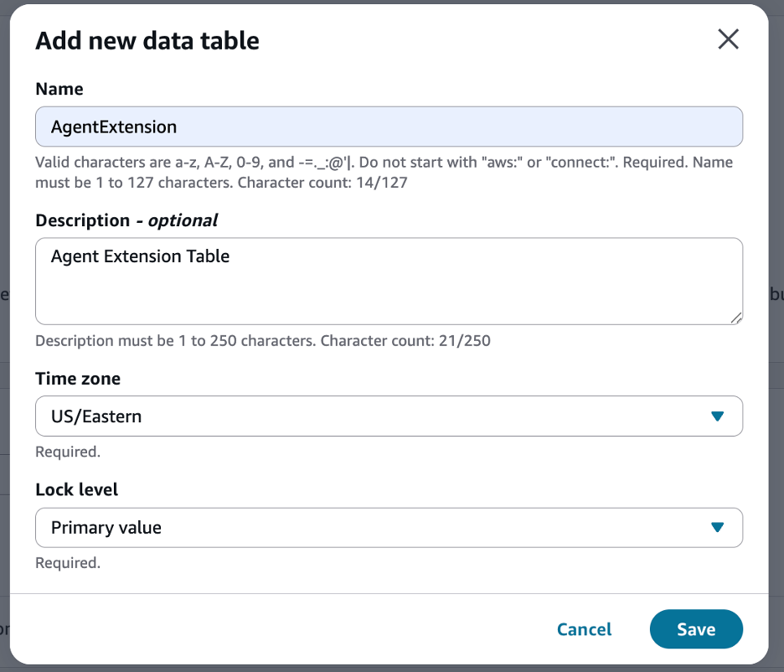Expand the US/Eastern time zone list
784x672 pixels.
point(389,416)
